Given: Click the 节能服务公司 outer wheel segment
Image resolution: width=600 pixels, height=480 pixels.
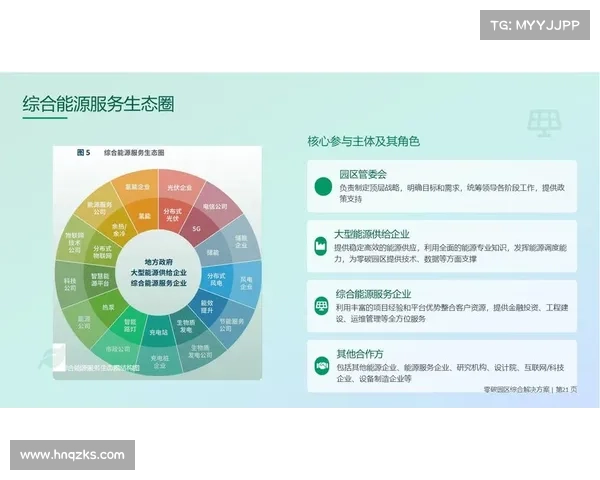Looking at the screenshot, I should [x=232, y=325].
